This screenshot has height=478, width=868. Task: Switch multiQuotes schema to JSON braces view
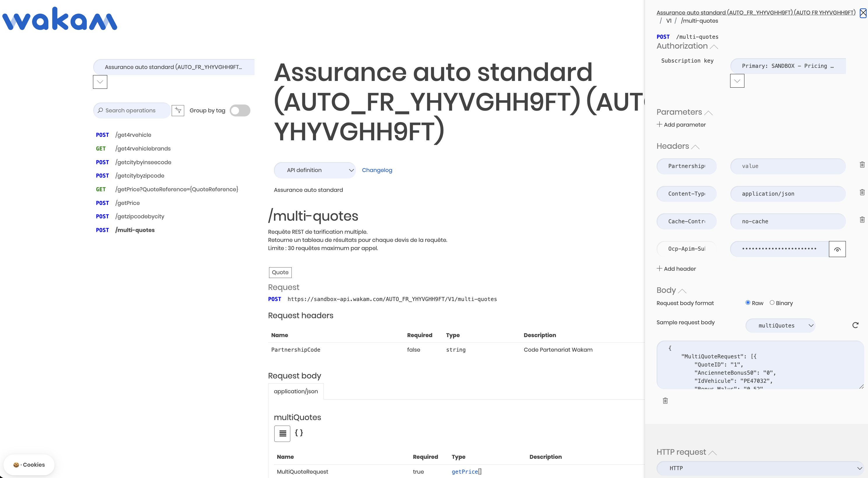tap(298, 433)
